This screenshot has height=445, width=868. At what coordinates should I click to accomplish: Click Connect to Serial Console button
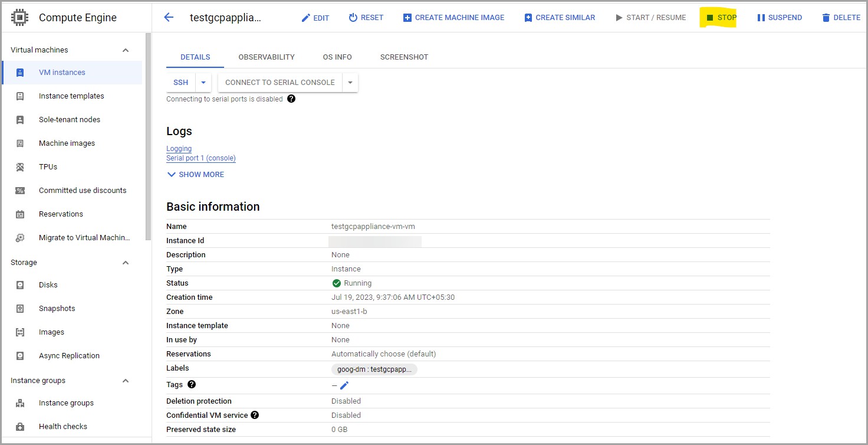point(280,83)
